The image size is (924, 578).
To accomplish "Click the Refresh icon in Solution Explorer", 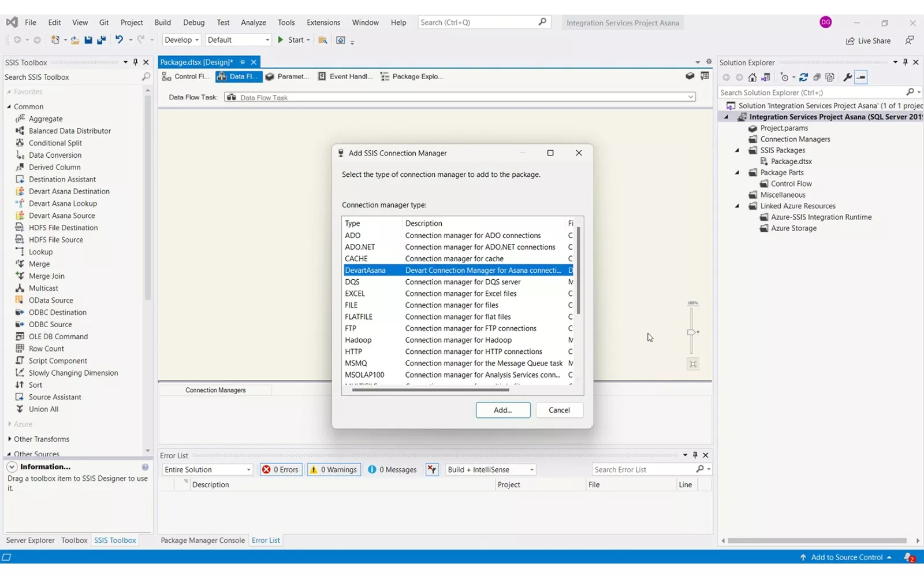I will (803, 77).
